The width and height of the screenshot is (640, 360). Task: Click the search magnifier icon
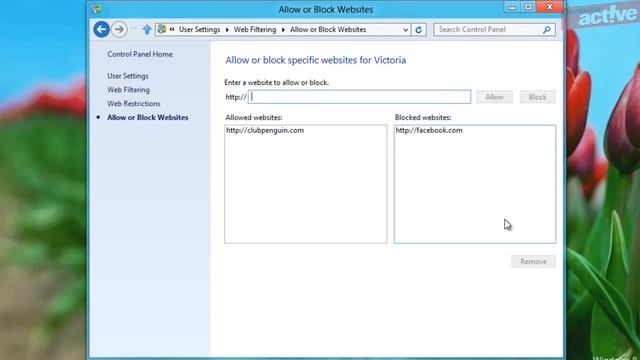[547, 29]
